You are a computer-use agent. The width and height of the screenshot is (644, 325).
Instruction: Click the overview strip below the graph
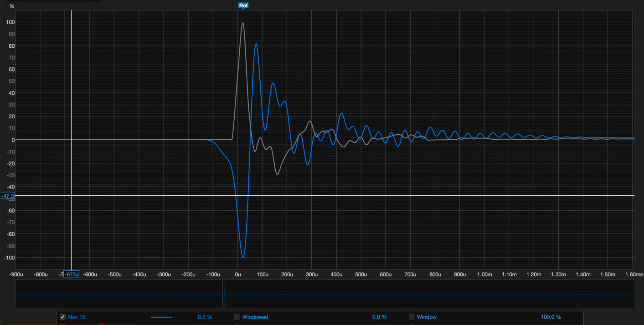point(325,294)
